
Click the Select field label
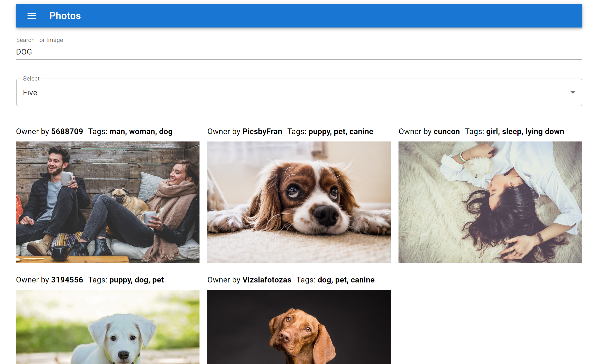(31, 79)
